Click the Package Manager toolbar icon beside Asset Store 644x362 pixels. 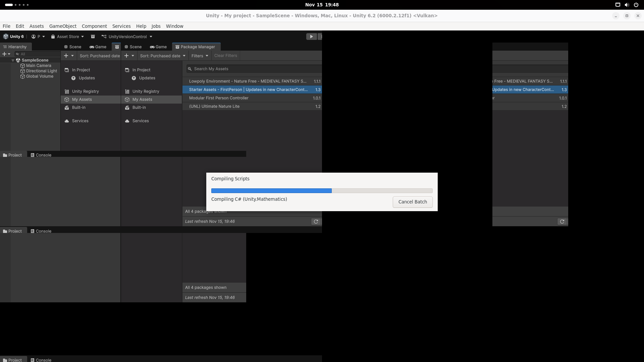pyautogui.click(x=93, y=37)
